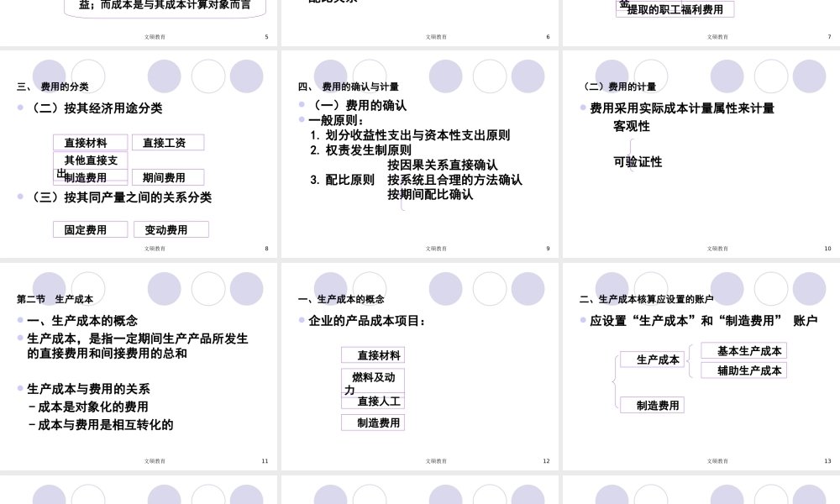Click the 制造费用 box on slide 13

[653, 405]
